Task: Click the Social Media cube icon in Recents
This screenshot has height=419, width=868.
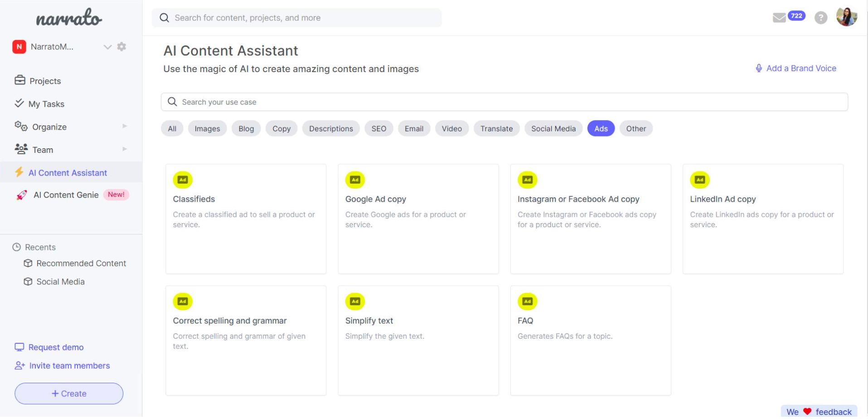Action: (28, 282)
